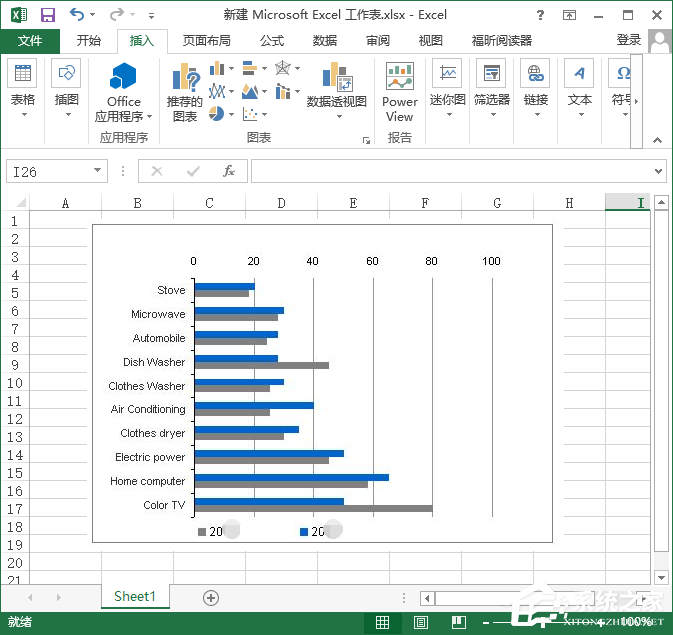This screenshot has width=673, height=635.
Task: Click into the formula bar
Action: pos(451,171)
